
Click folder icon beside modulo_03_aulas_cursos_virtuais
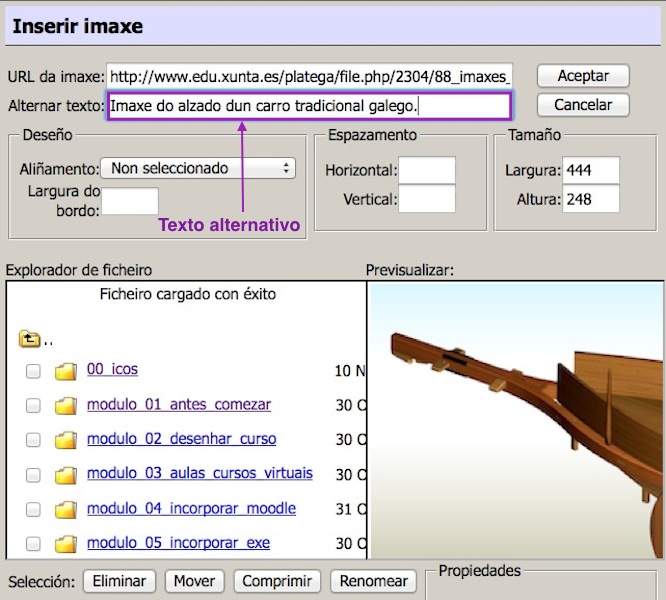[66, 475]
